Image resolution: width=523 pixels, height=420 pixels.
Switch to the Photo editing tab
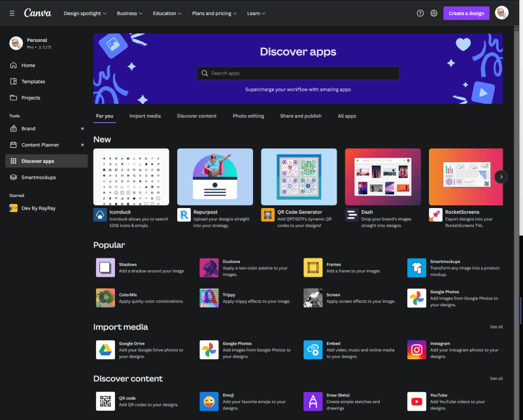(248, 116)
